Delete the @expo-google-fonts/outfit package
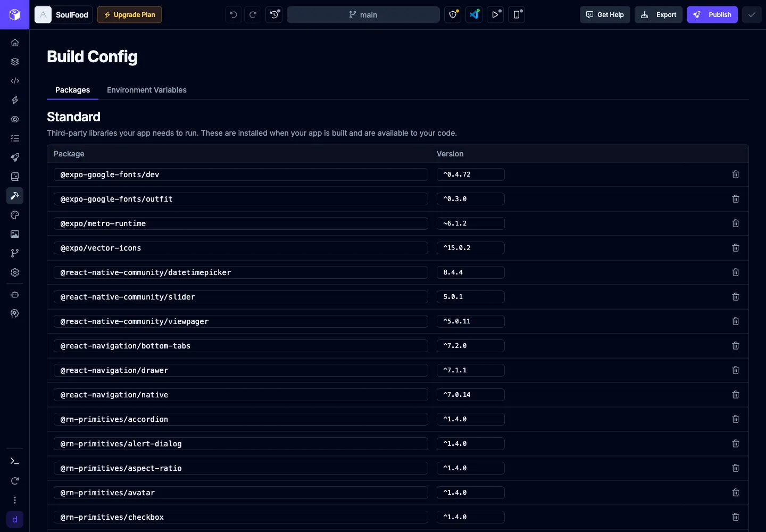The width and height of the screenshot is (766, 532). [736, 199]
